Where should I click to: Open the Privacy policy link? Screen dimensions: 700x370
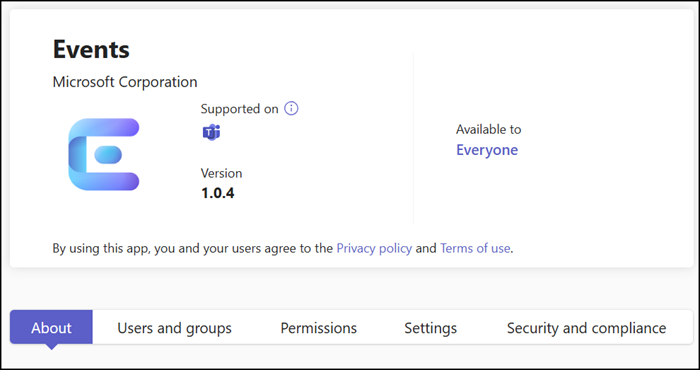point(374,248)
